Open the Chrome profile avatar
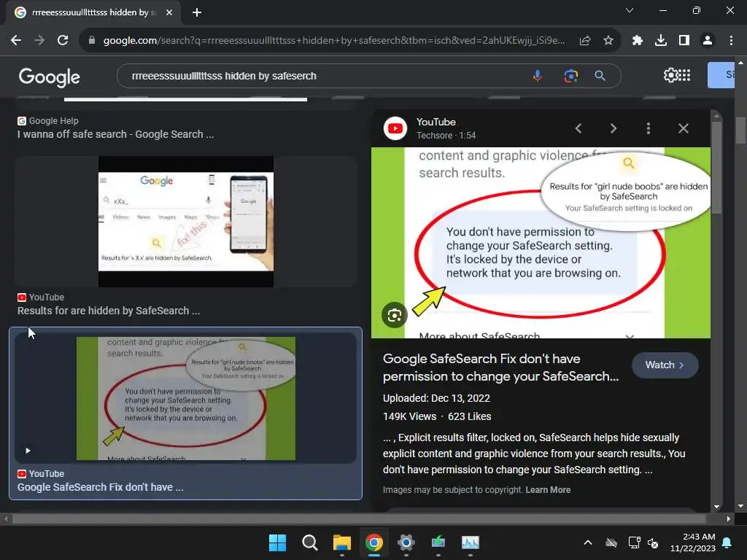747x560 pixels. coord(708,41)
